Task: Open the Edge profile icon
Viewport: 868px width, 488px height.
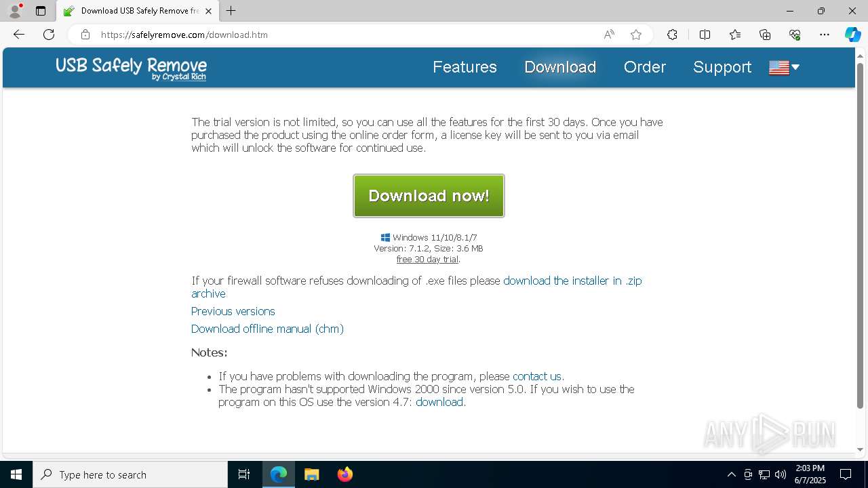Action: (15, 11)
